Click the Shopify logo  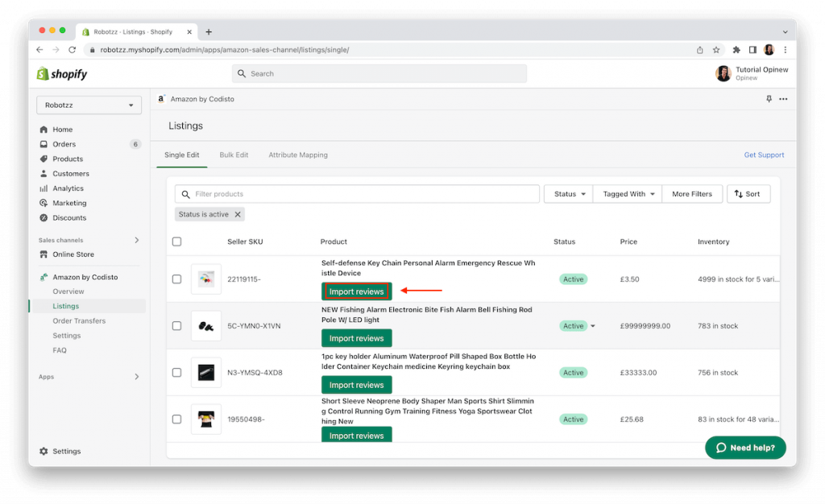[x=61, y=74]
